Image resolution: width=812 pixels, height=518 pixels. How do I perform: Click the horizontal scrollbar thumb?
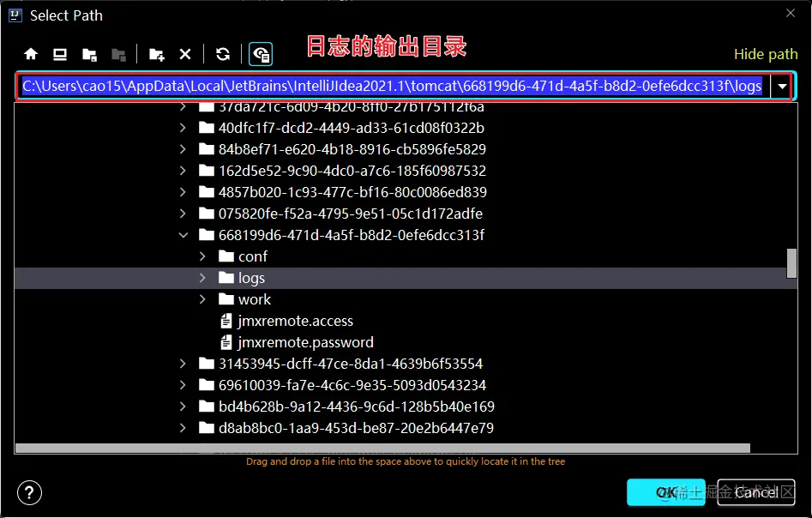pyautogui.click(x=382, y=448)
